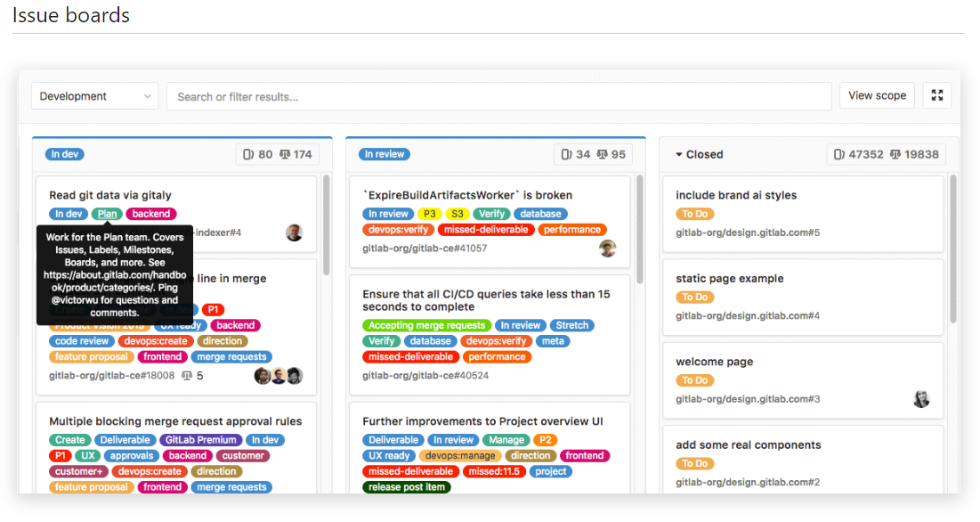Click assignee avatar on gitlab-ce#41057 card
Screen dimensions: 980x522
(x=608, y=249)
